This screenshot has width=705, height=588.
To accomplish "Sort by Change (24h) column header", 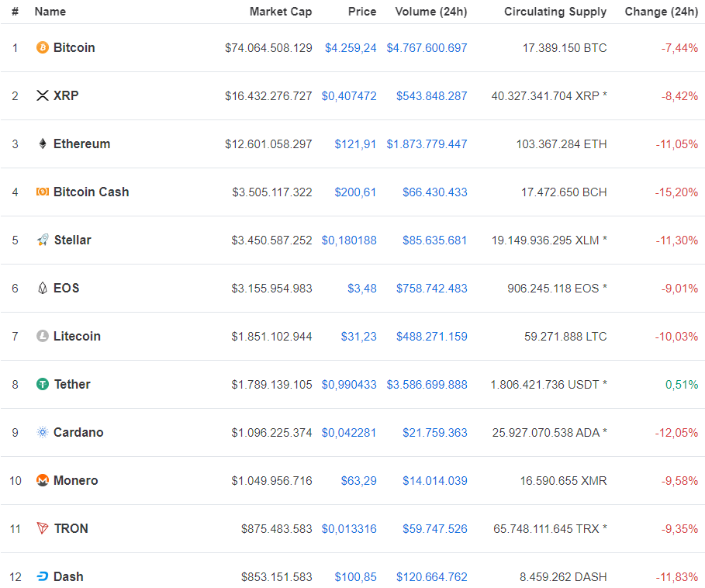I will coord(661,12).
